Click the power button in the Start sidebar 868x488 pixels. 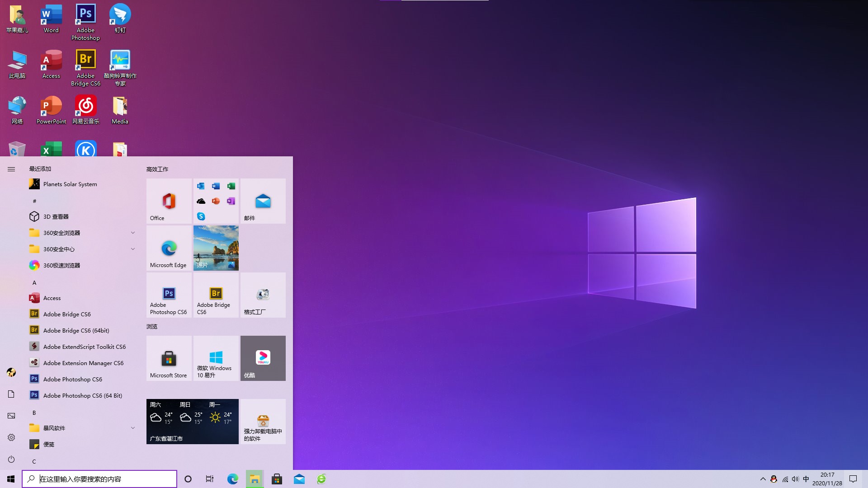tap(11, 460)
